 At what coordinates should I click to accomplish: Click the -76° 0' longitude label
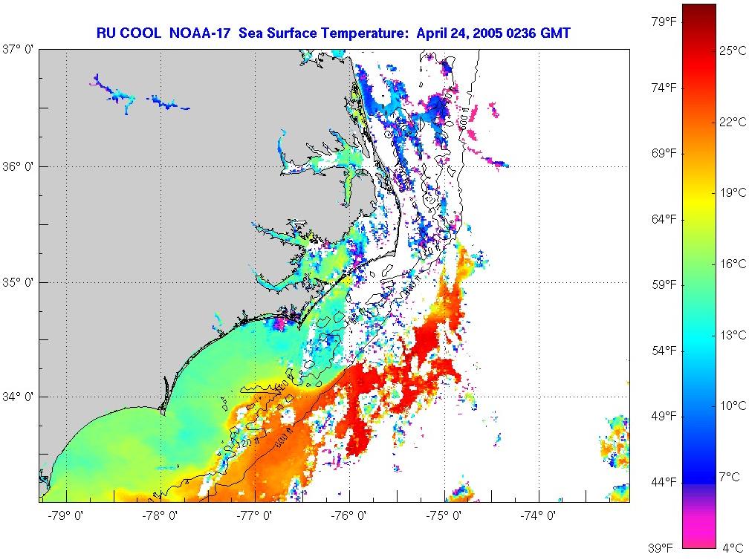tap(350, 515)
